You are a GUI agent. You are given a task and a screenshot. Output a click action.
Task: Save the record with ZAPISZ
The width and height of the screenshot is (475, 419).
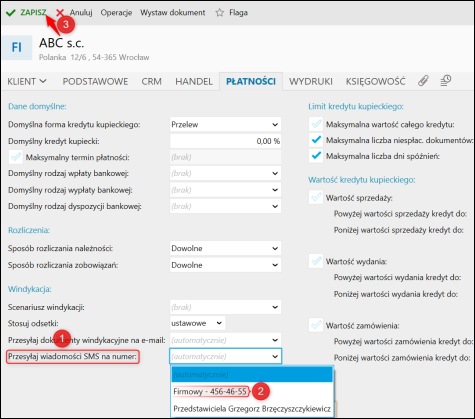coord(33,13)
